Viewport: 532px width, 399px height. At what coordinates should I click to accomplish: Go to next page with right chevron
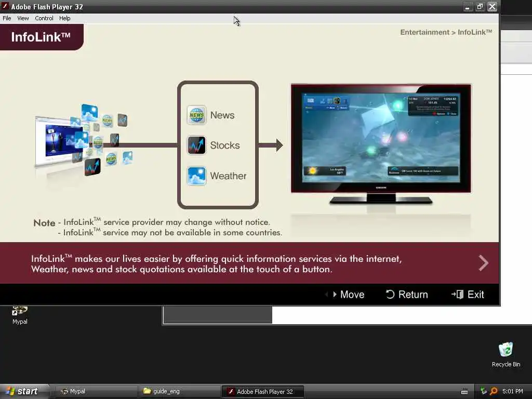click(x=484, y=263)
